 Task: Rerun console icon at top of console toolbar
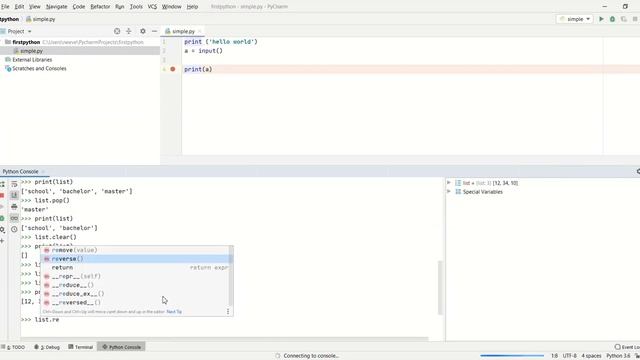pyautogui.click(x=2, y=184)
